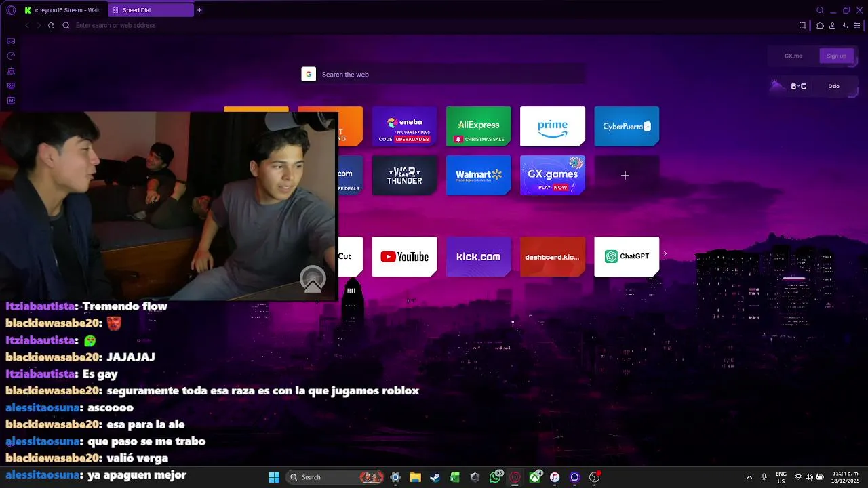Open the Windows Start menu
The height and width of the screenshot is (488, 868).
[274, 477]
